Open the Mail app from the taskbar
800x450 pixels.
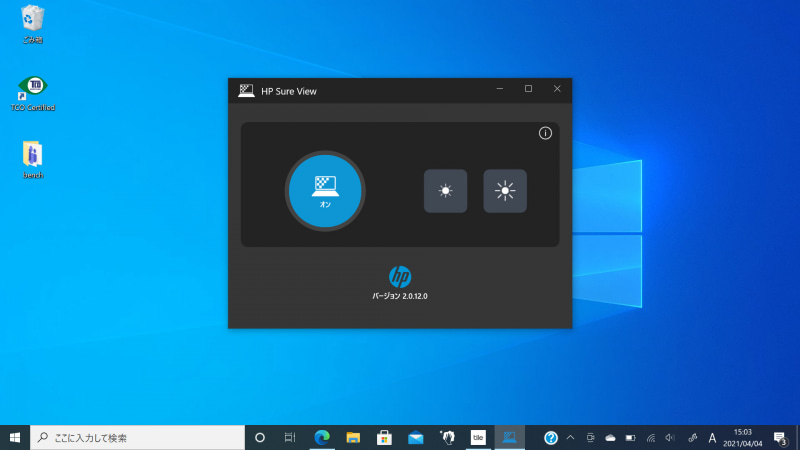click(415, 438)
